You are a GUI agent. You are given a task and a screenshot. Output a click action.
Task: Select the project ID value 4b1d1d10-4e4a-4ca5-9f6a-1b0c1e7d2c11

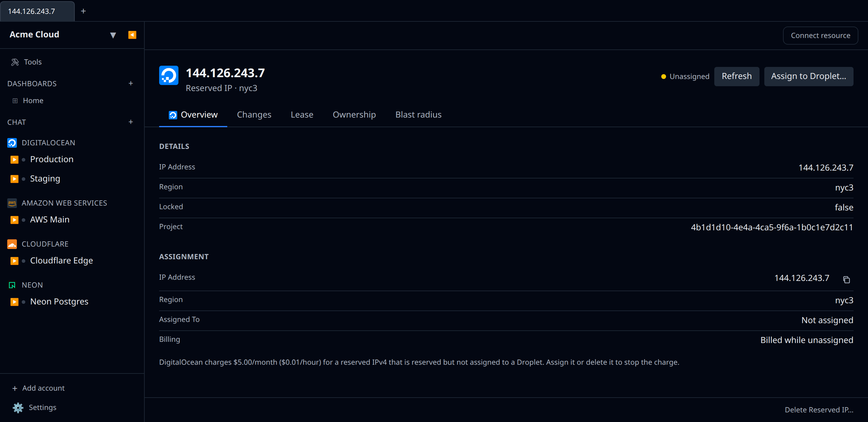[x=772, y=227]
